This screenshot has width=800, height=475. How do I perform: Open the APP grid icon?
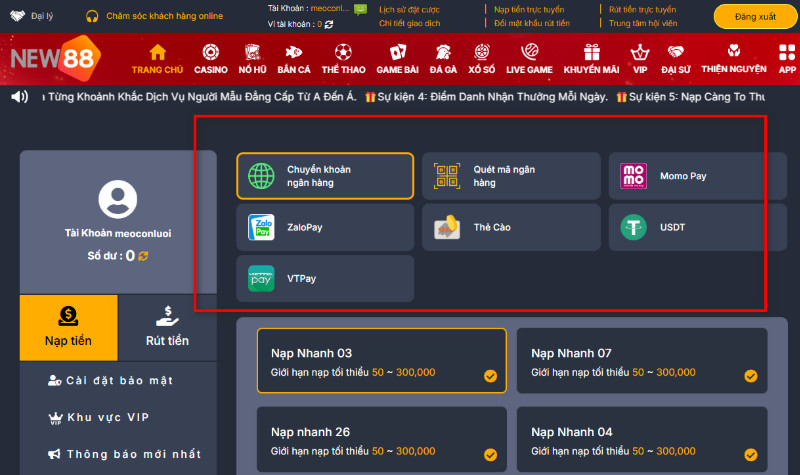pos(787,52)
